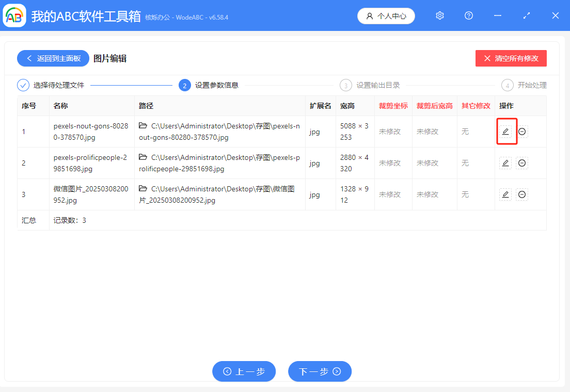Click the 上一步 button
The width and height of the screenshot is (570, 392).
(244, 371)
